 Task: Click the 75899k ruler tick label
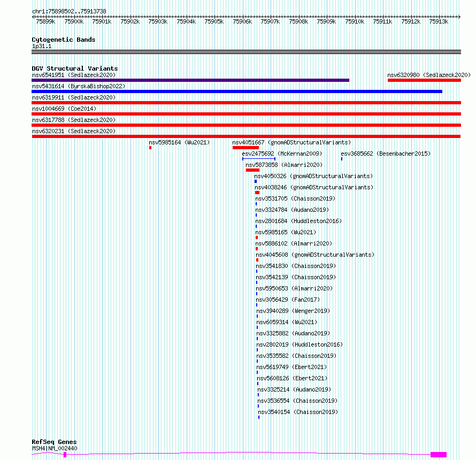coord(45,21)
